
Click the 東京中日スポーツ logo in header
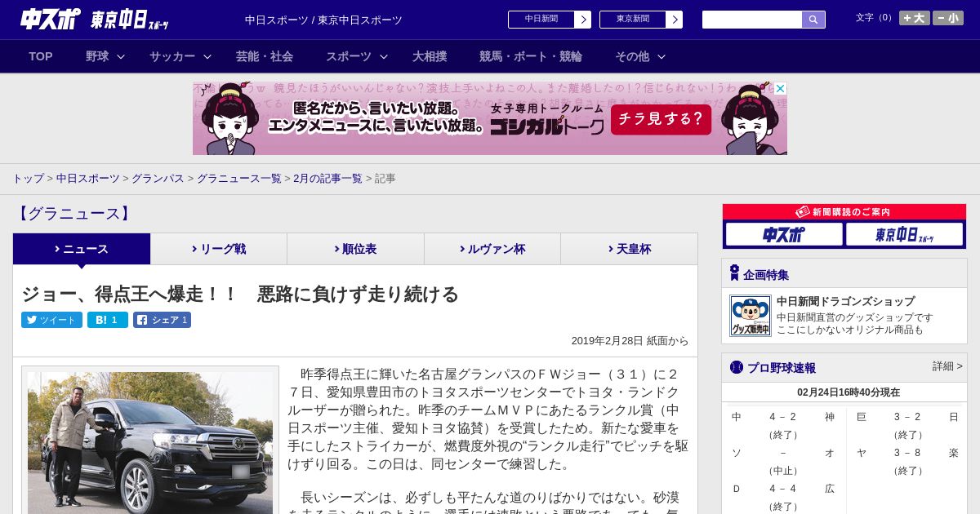(130, 20)
